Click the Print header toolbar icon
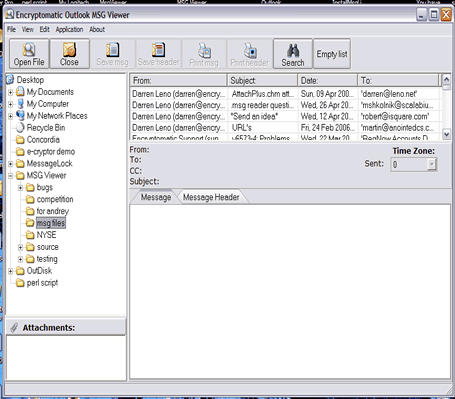 pos(250,54)
